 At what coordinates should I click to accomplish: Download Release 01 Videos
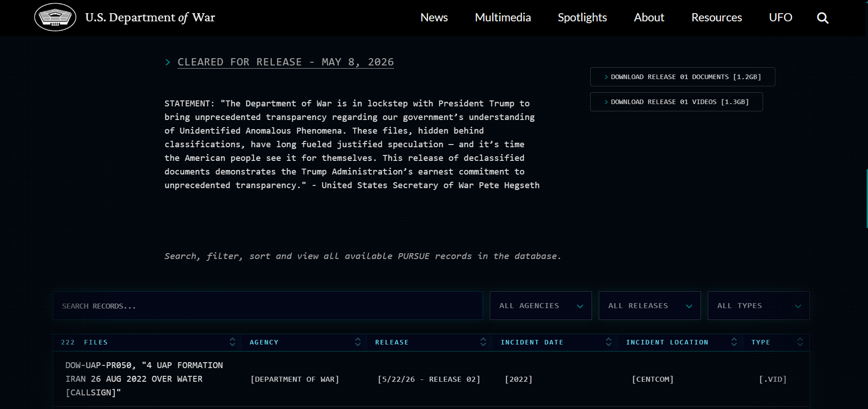coord(676,102)
